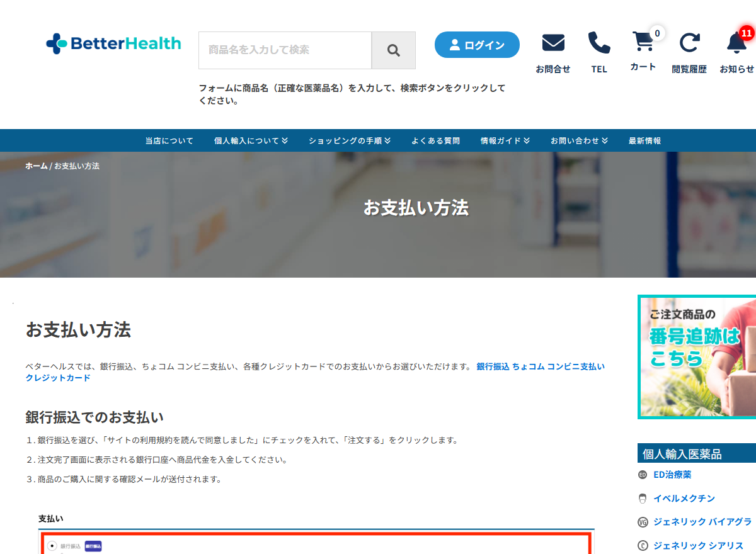
Task: Click the ログイン button
Action: tap(477, 45)
